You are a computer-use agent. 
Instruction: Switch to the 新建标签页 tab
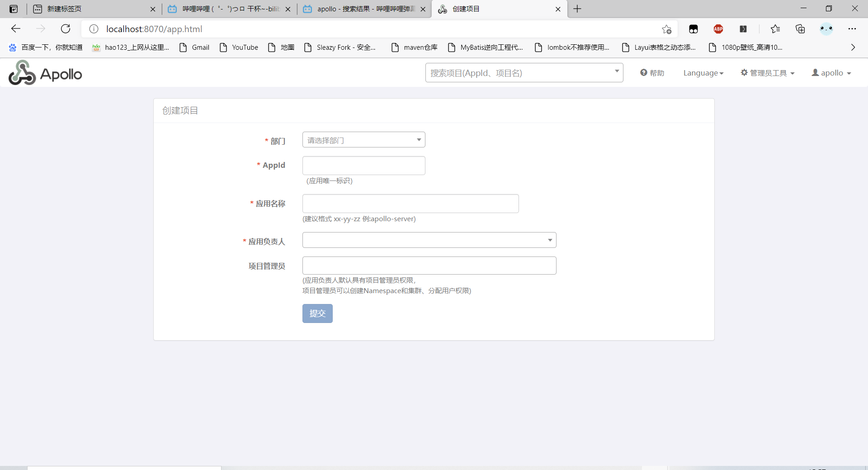[x=90, y=9]
